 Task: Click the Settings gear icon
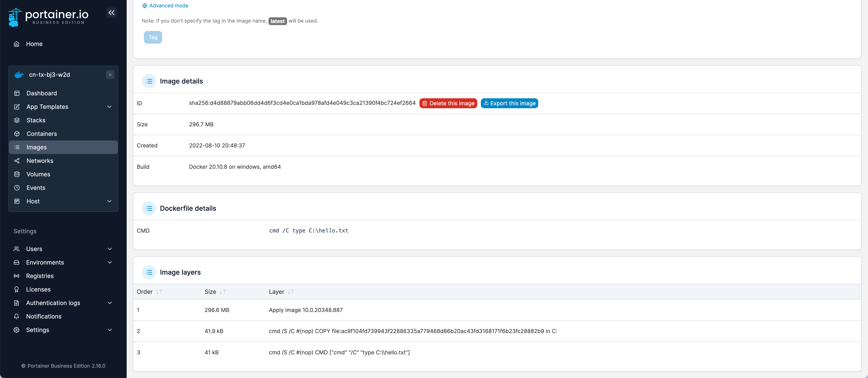[16, 329]
